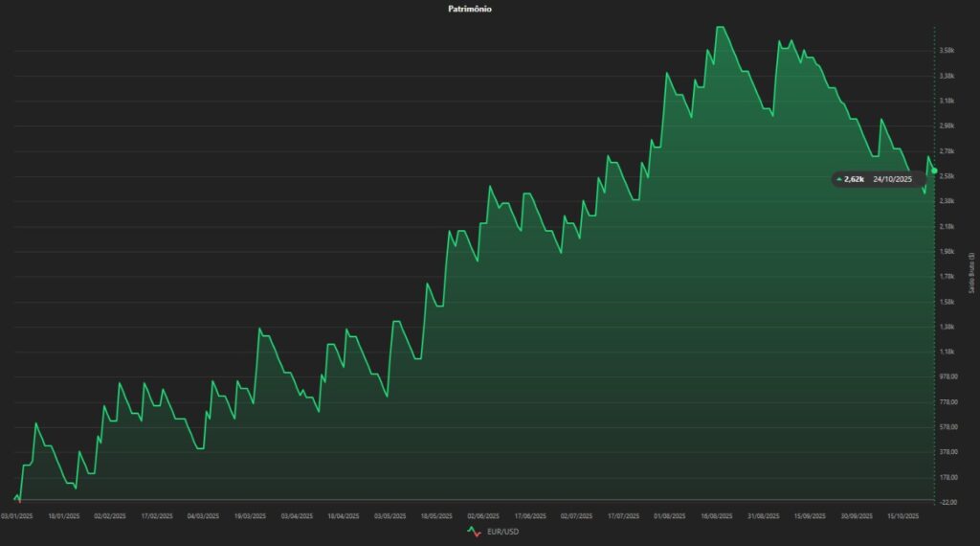This screenshot has height=546, width=980.
Task: Select the 01/08/2025 date axis label
Action: 669,515
